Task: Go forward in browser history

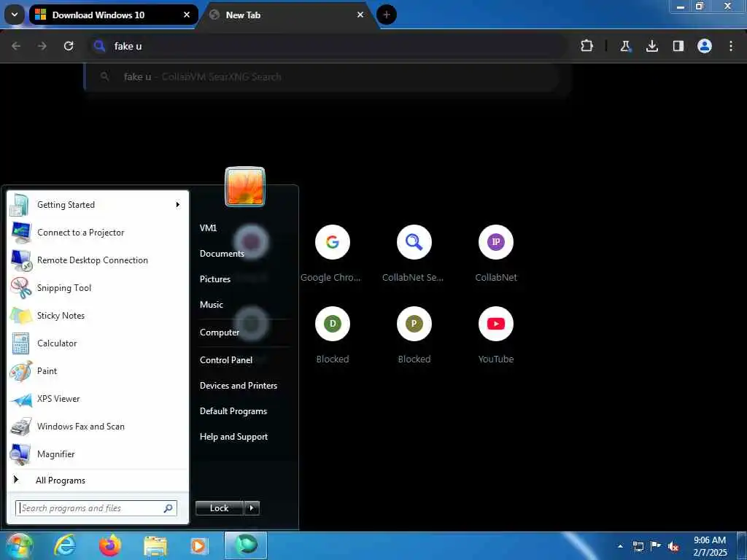Action: (42, 46)
